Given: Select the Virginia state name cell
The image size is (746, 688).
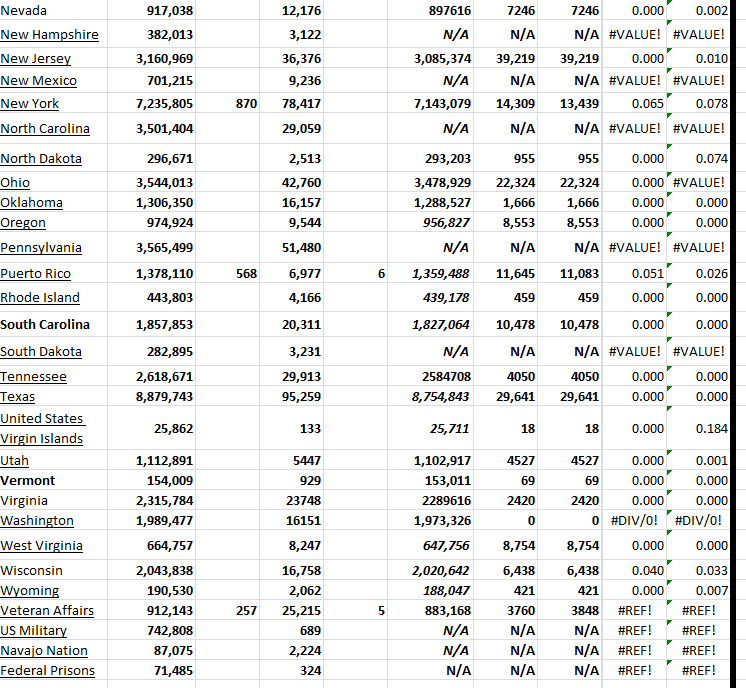Looking at the screenshot, I should tap(54, 501).
